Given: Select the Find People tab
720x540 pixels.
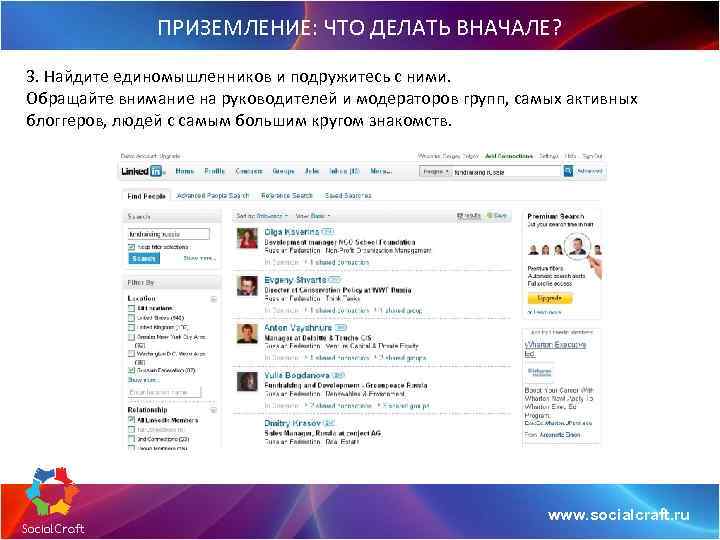Looking at the screenshot, I should (146, 196).
